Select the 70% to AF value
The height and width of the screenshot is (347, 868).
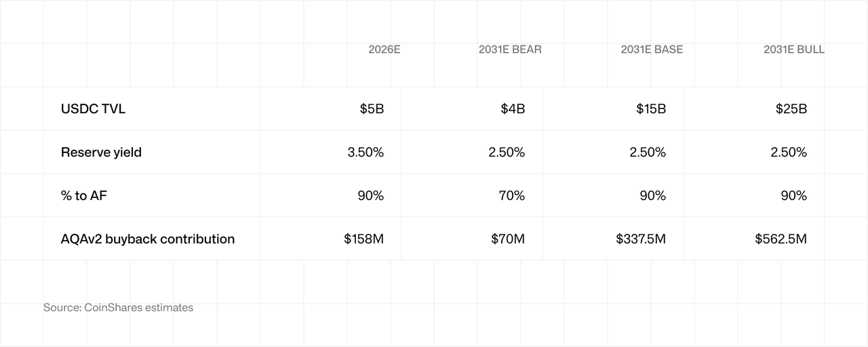(x=512, y=195)
